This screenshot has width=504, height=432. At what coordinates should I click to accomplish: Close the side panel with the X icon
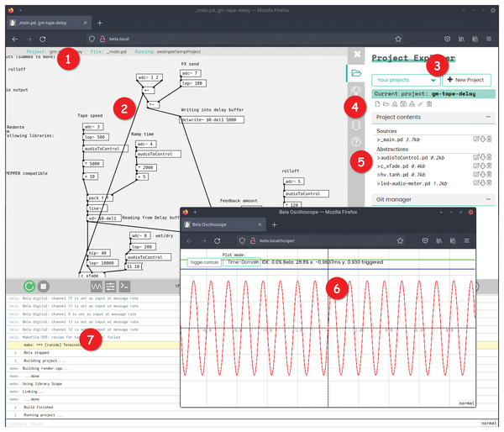pos(357,54)
